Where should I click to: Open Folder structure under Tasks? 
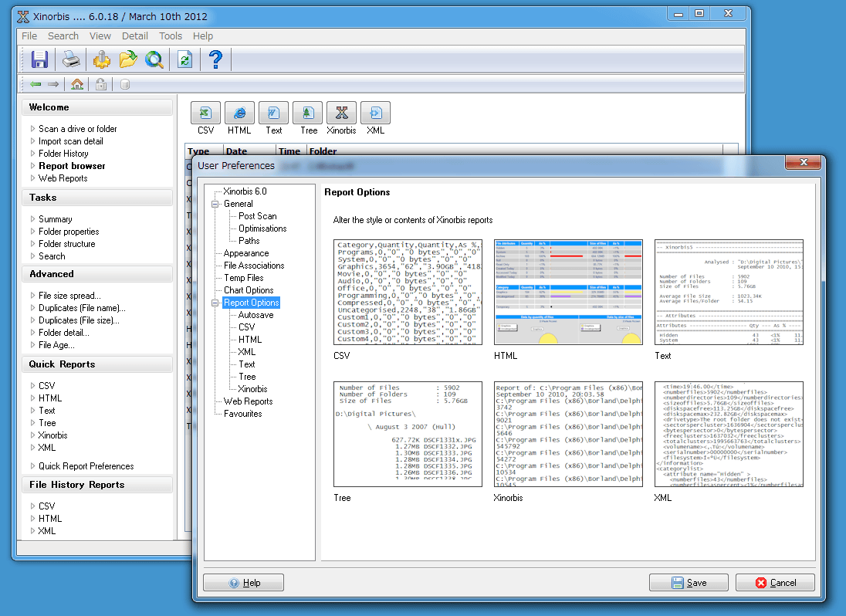click(66, 245)
